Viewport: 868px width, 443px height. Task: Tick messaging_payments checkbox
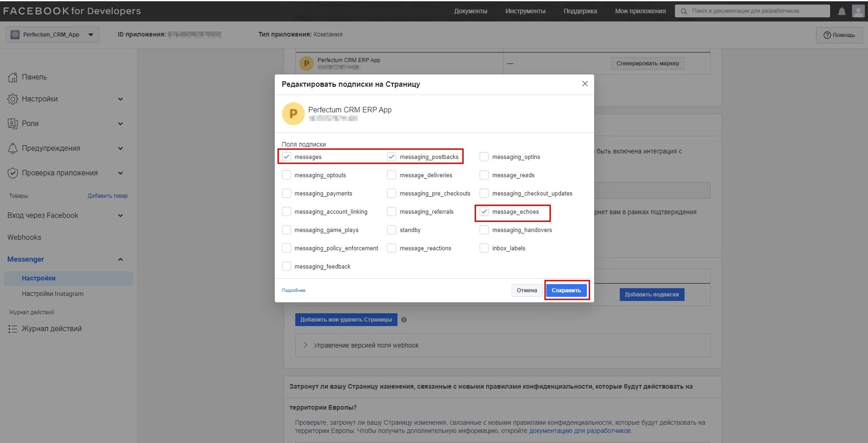point(287,193)
